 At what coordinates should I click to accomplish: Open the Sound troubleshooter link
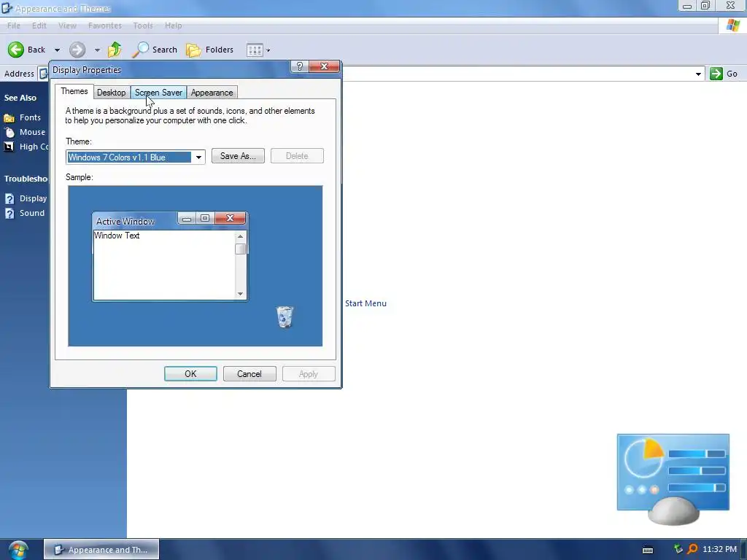point(32,213)
